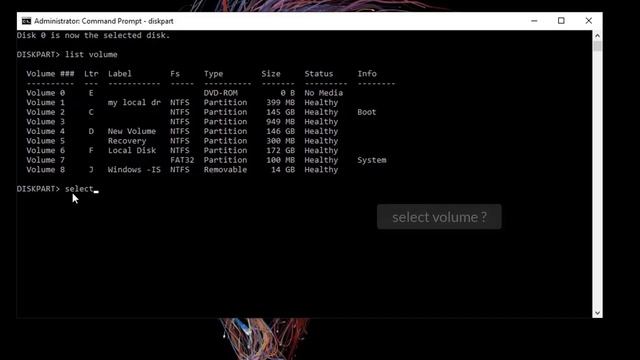This screenshot has width=640, height=360.
Task: Click the vertical scrollbar thumb
Action: click(597, 46)
